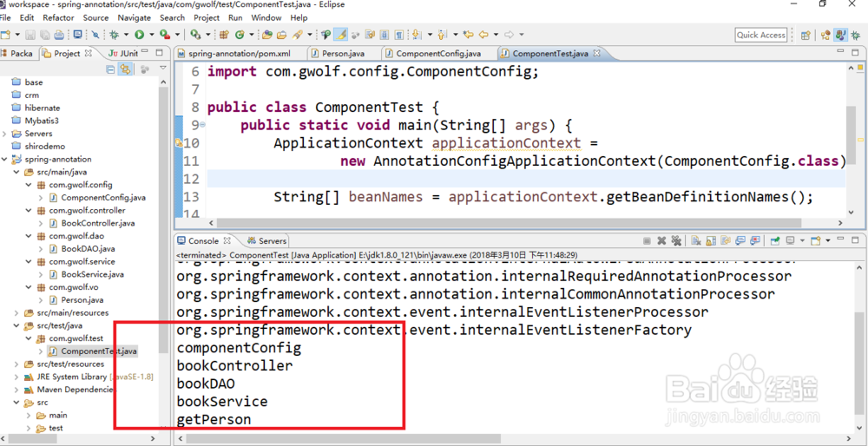Open the Debug button dropdown arrow
Screen dimensions: 868x446
click(x=126, y=35)
